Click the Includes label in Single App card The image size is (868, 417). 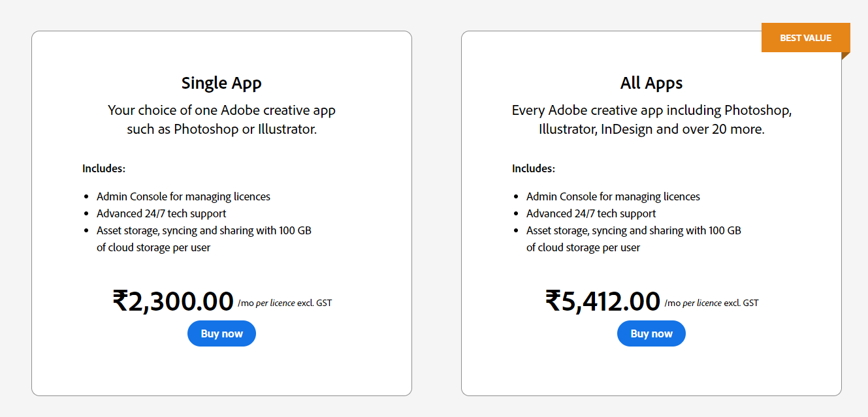coord(103,168)
